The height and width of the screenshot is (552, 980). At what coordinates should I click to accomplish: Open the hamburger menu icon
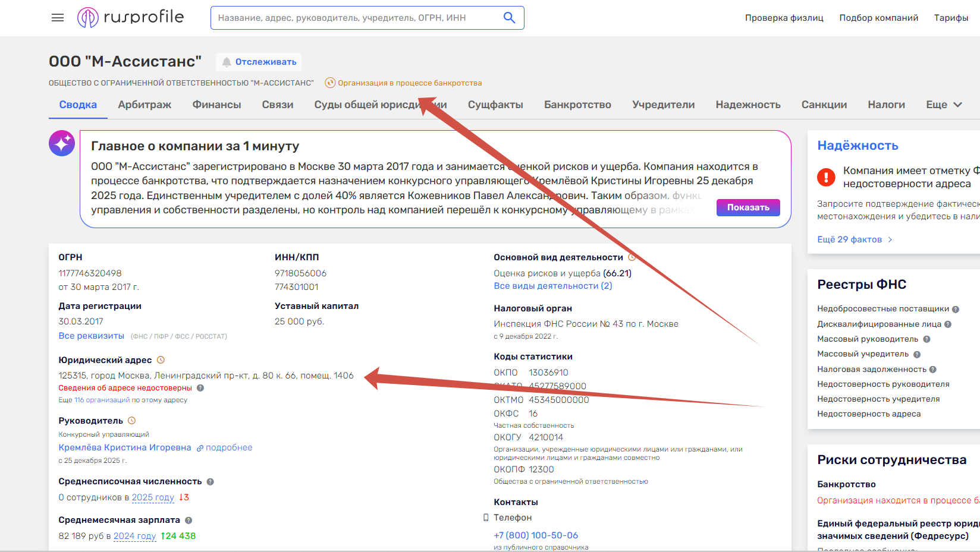click(x=58, y=18)
